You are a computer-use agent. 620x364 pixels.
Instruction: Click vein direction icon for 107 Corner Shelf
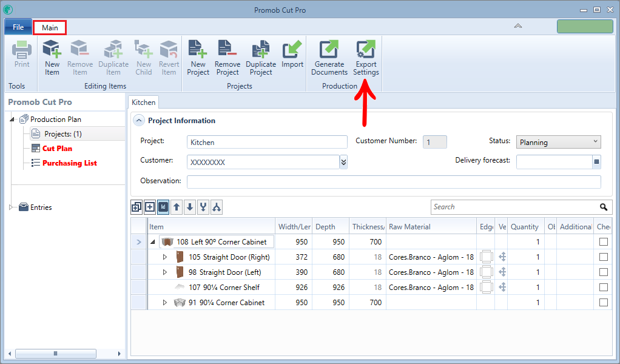pos(502,288)
